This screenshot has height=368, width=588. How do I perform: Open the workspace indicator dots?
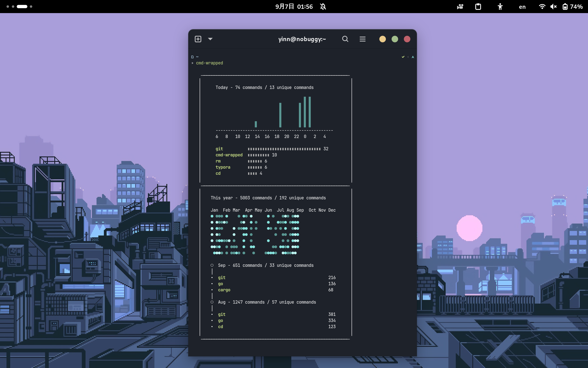click(x=19, y=7)
